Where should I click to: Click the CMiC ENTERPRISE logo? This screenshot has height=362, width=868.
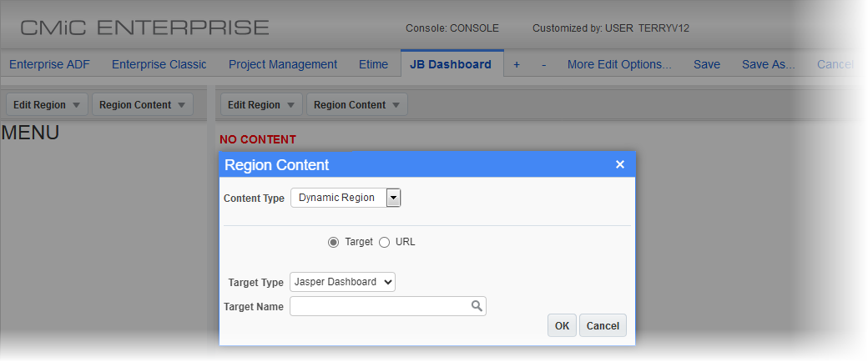(145, 28)
